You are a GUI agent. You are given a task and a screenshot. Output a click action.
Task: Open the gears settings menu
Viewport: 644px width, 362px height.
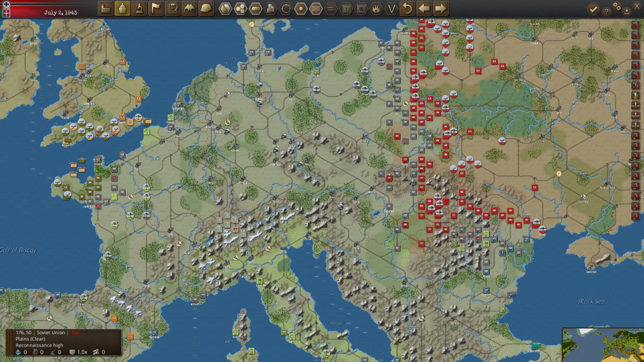pos(617,5)
